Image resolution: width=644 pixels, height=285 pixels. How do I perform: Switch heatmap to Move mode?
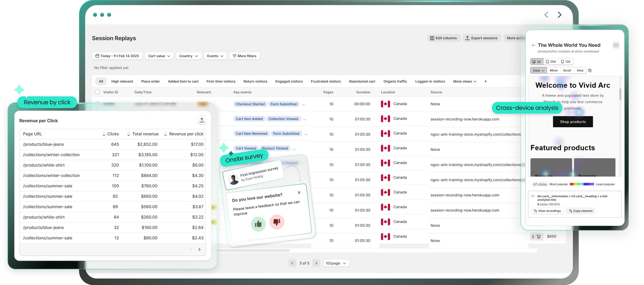pos(553,71)
